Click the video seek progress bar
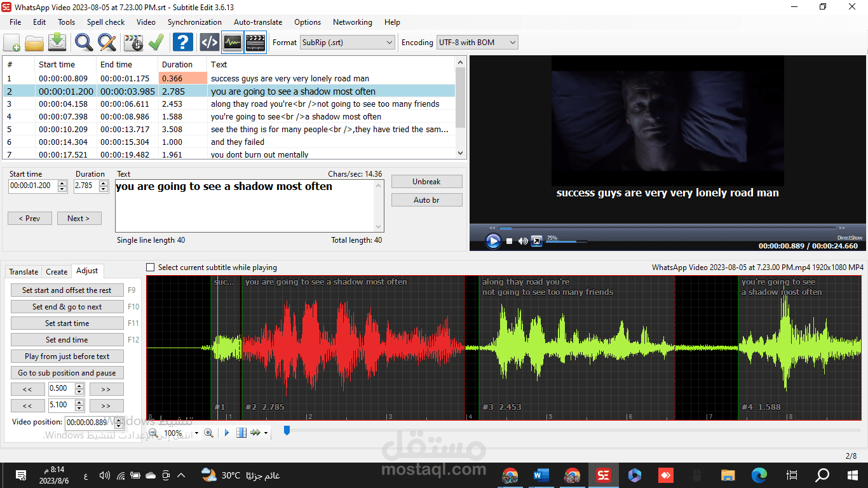Viewport: 868px width, 488px height. click(x=667, y=227)
